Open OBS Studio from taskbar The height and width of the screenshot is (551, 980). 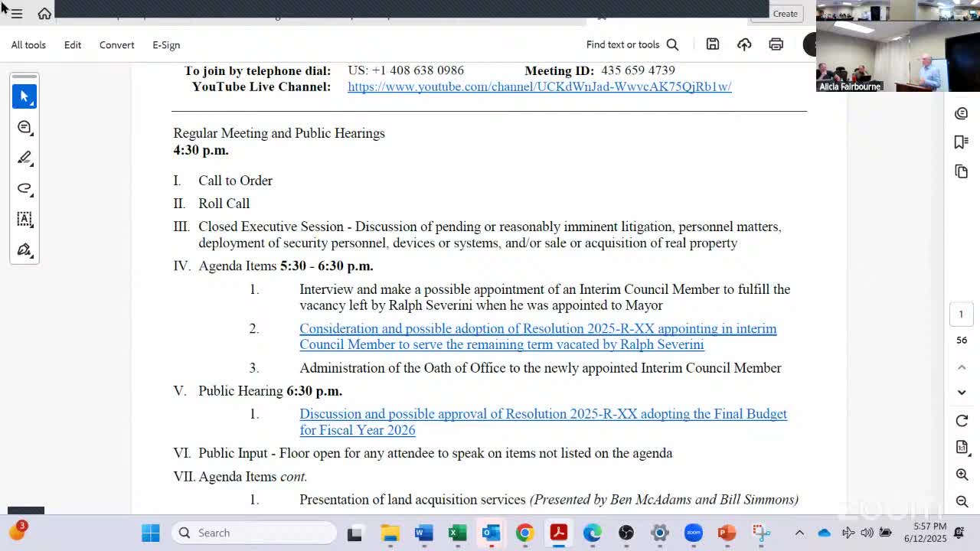point(626,533)
